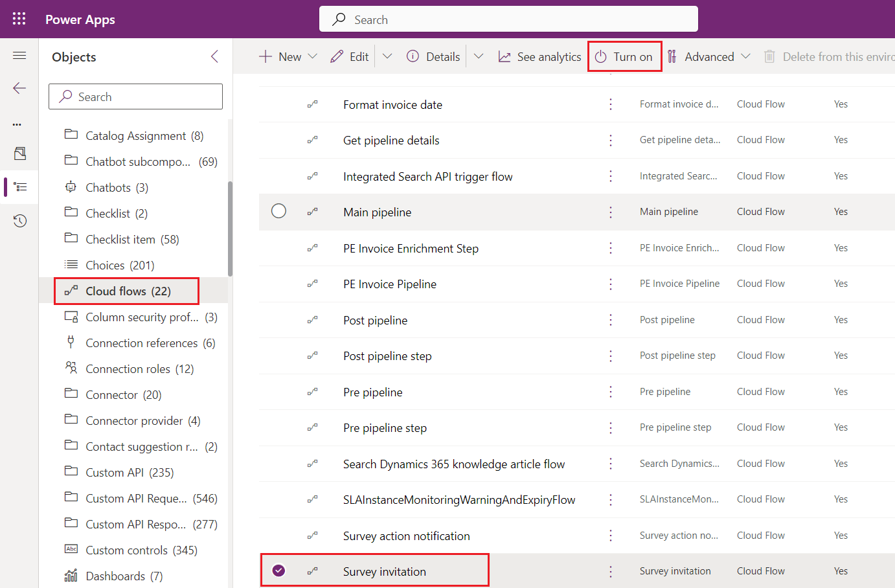Select Column security profiles (3)
This screenshot has height=588, width=895.
[141, 317]
